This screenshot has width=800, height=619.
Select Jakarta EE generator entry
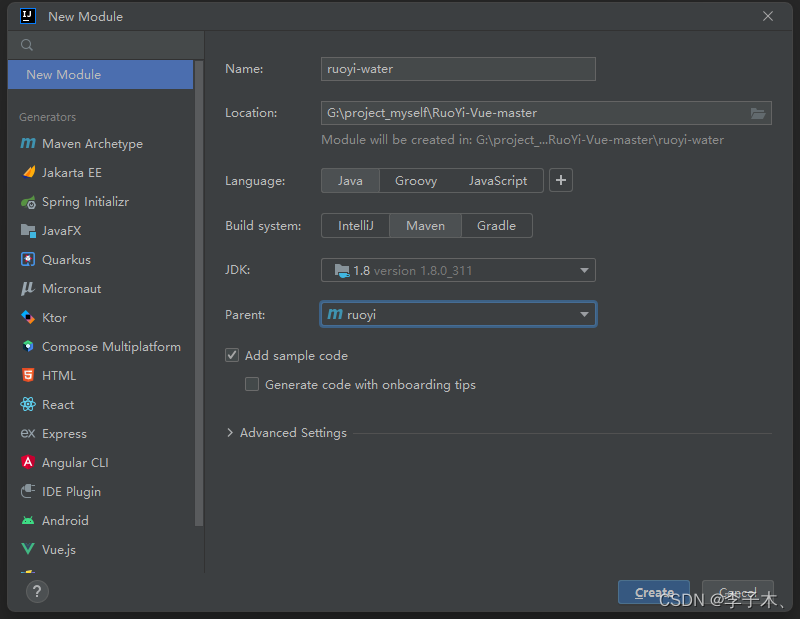click(x=101, y=172)
